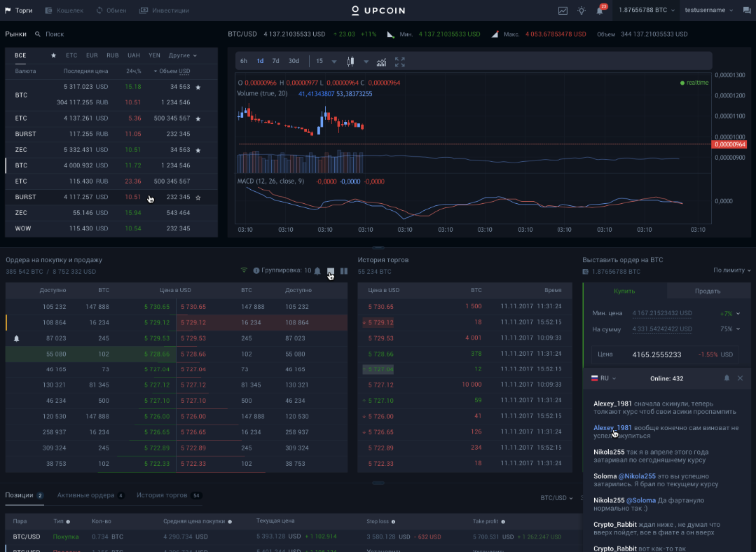
Task: Select the ETC market filter tab
Action: pos(71,55)
